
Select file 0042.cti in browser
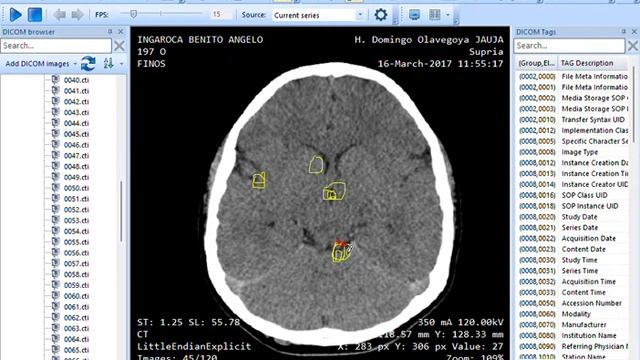[76, 102]
